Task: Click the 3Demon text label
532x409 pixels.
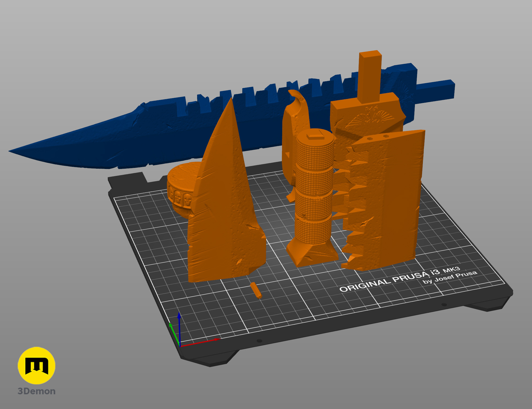Action: coord(36,391)
